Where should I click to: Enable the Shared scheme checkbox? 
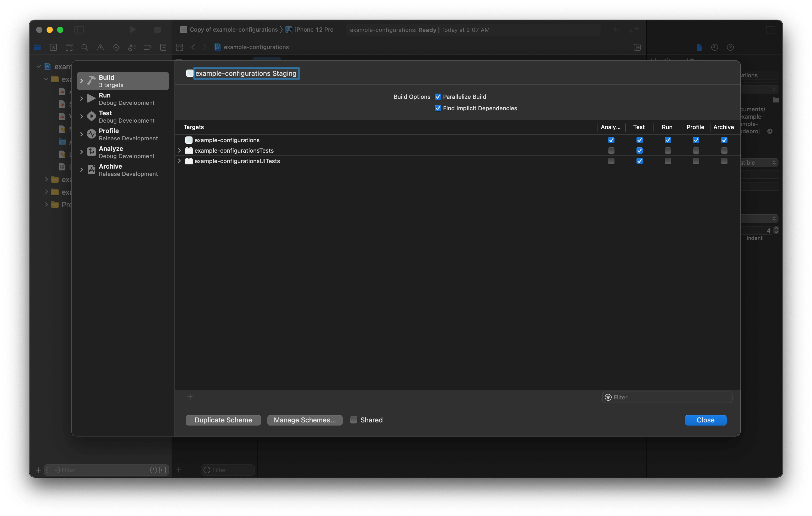353,420
